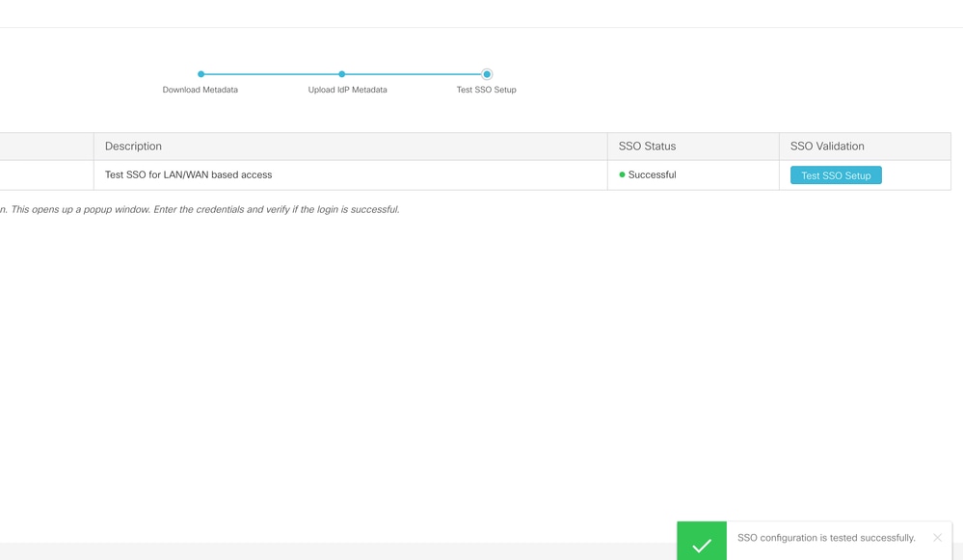The height and width of the screenshot is (560, 963).
Task: Click the SSO Status column header
Action: pyautogui.click(x=646, y=146)
